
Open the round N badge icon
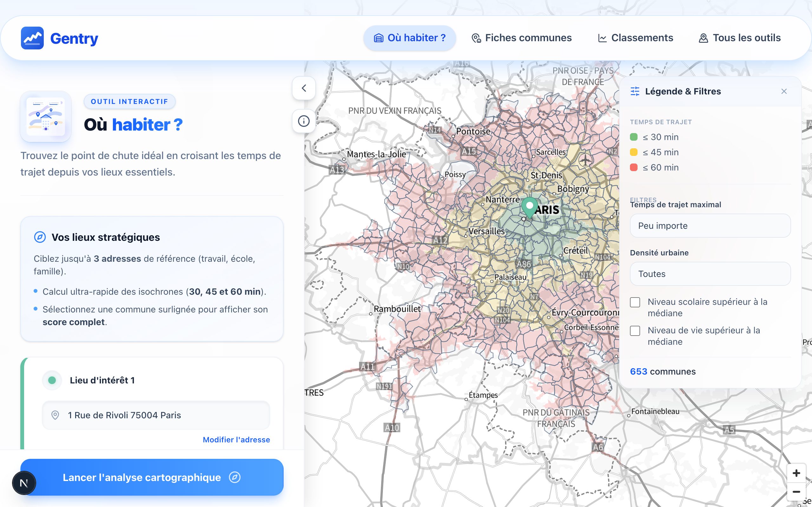[24, 483]
